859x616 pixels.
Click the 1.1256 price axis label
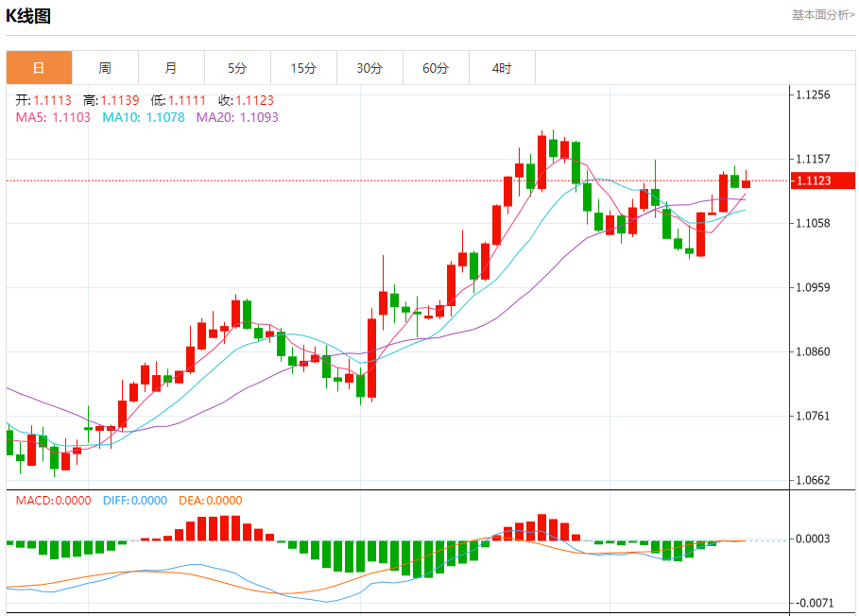tap(813, 94)
